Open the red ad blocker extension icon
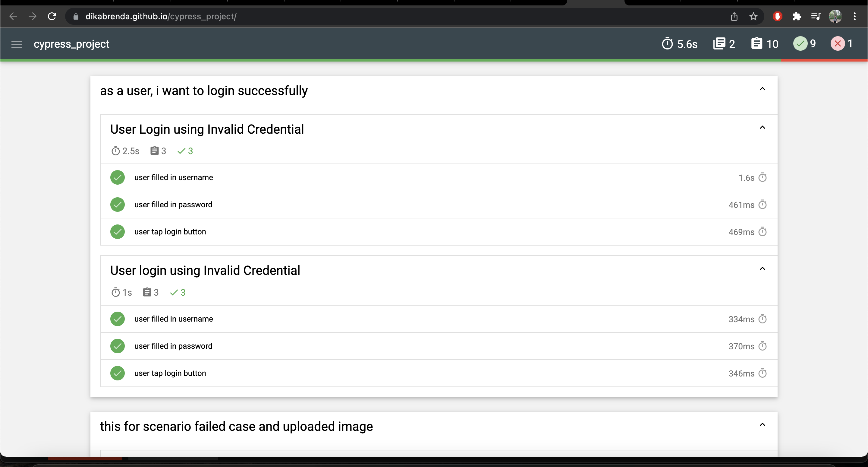Screen dimensions: 868x467 click(x=777, y=16)
